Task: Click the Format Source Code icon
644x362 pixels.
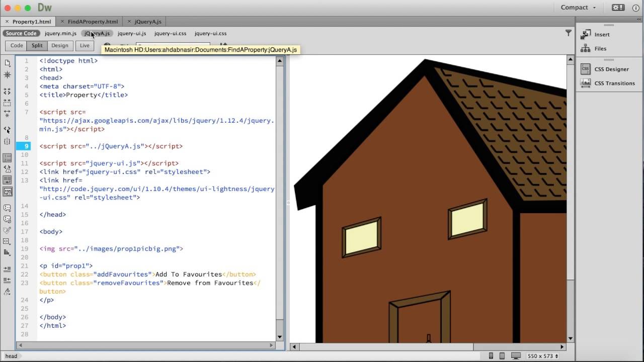Action: point(8,292)
